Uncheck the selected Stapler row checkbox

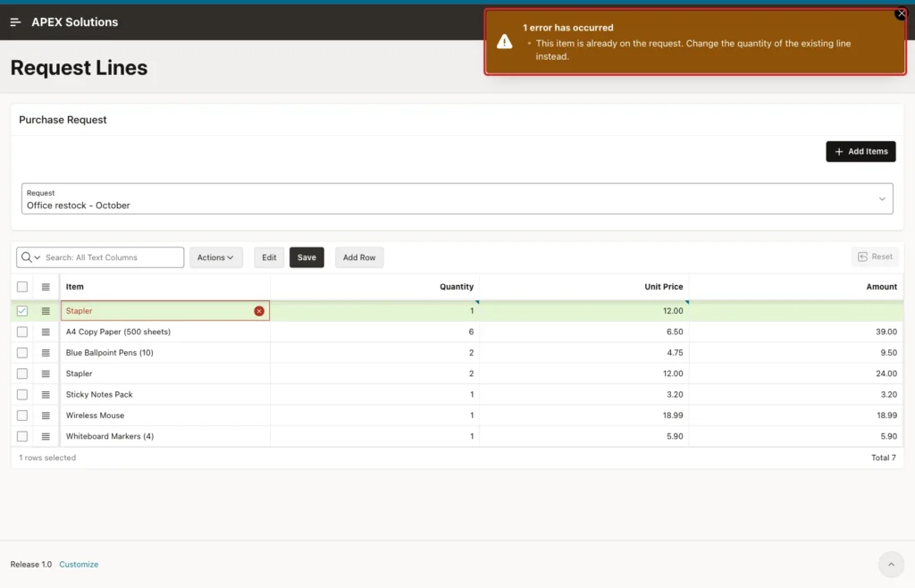tap(22, 311)
